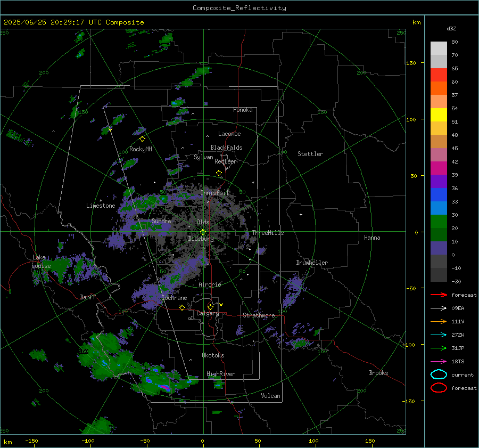
Task: Click the dBZ legend heading
Action: [451, 28]
